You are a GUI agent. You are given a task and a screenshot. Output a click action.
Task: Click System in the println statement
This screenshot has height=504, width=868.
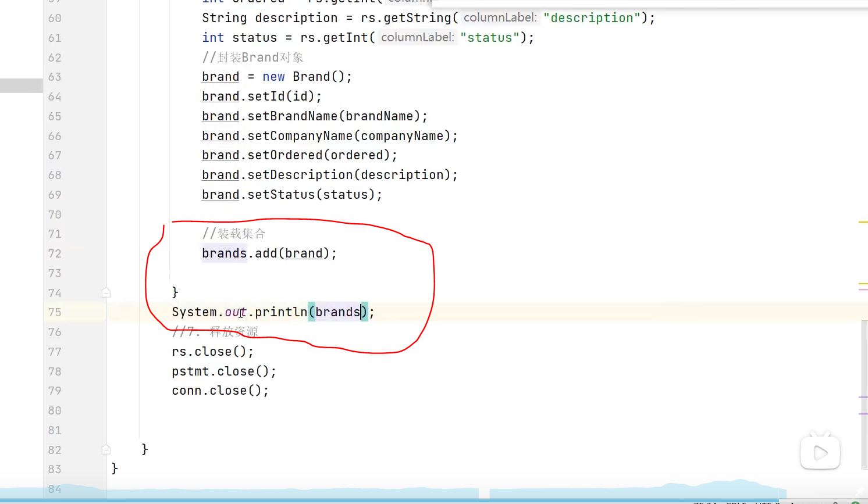click(x=194, y=312)
